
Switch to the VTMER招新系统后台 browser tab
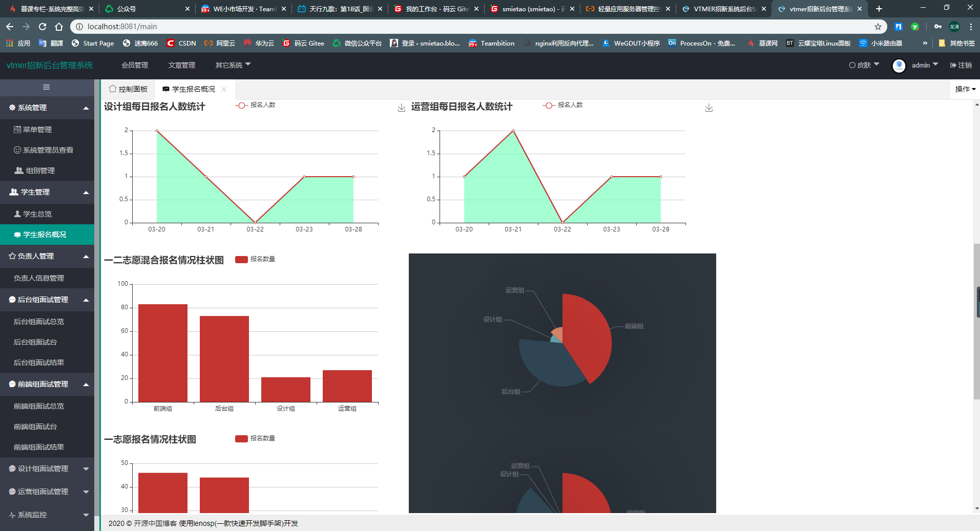723,9
